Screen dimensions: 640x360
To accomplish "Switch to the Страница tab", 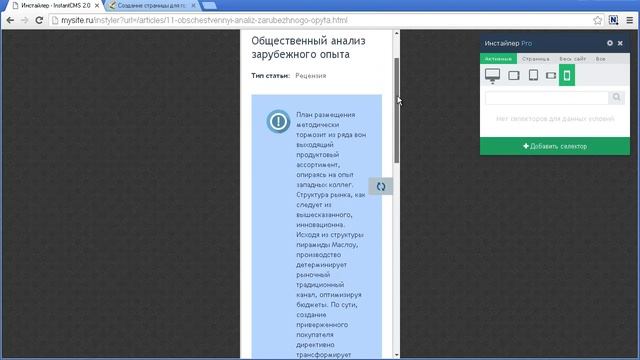I will [x=536, y=59].
